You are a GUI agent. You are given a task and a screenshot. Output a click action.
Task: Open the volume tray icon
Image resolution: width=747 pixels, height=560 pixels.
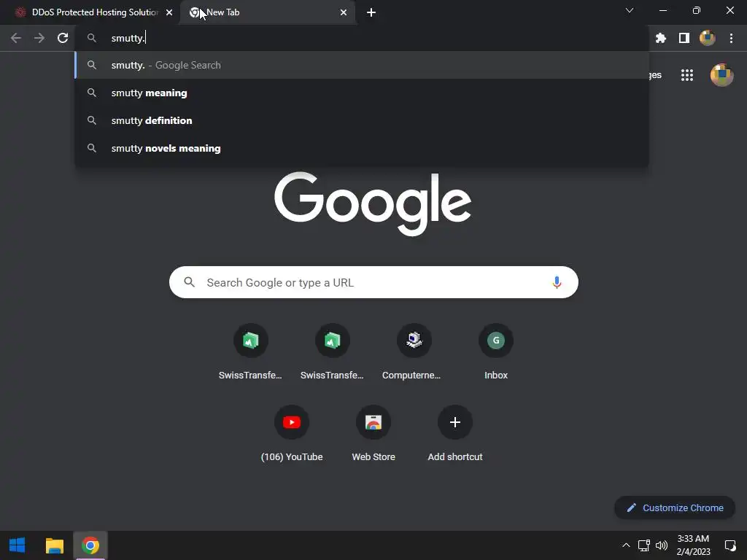click(x=661, y=545)
